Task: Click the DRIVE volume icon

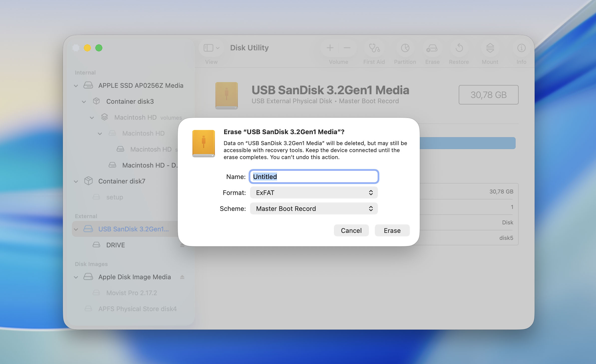Action: 96,245
